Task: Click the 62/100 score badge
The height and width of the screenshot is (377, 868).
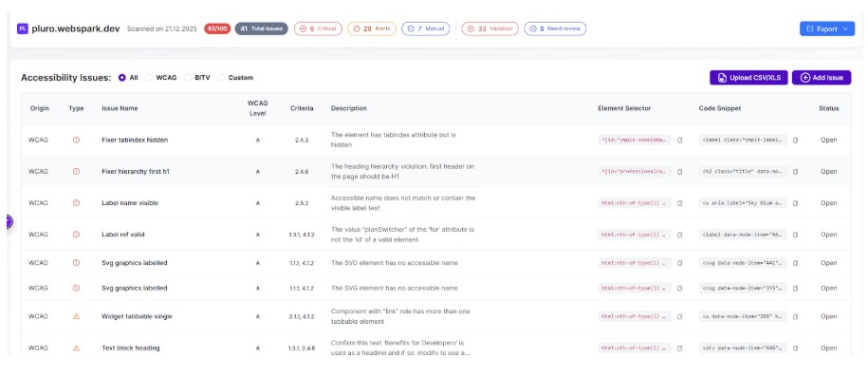Action: point(217,28)
